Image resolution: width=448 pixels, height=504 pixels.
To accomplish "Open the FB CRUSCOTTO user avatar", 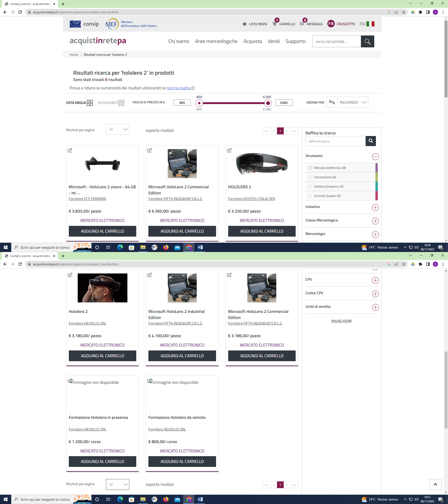I will tap(331, 24).
